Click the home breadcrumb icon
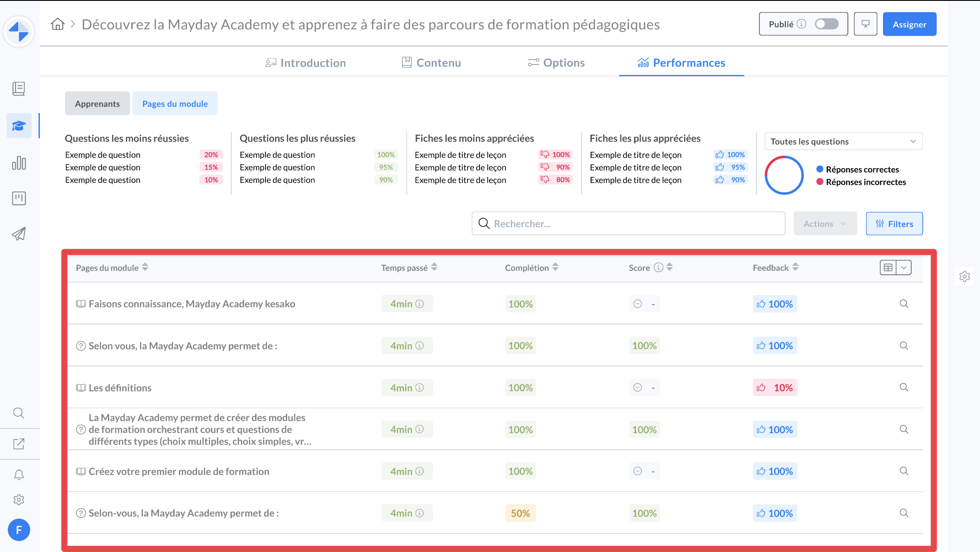The width and height of the screenshot is (980, 552). tap(57, 24)
